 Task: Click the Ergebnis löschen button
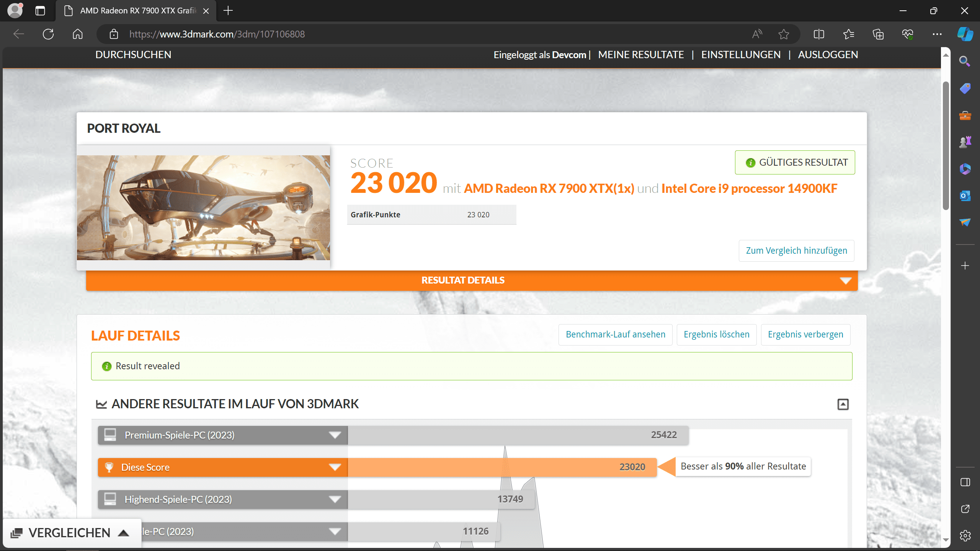716,334
